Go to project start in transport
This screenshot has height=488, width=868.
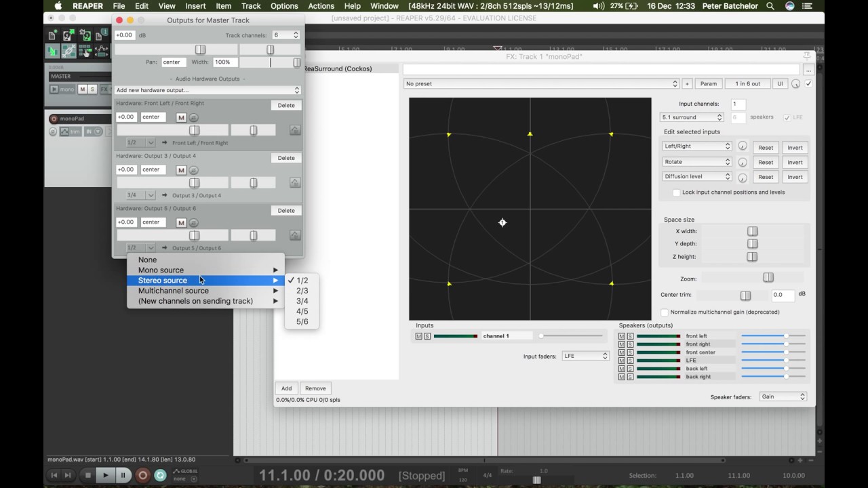pos(55,476)
